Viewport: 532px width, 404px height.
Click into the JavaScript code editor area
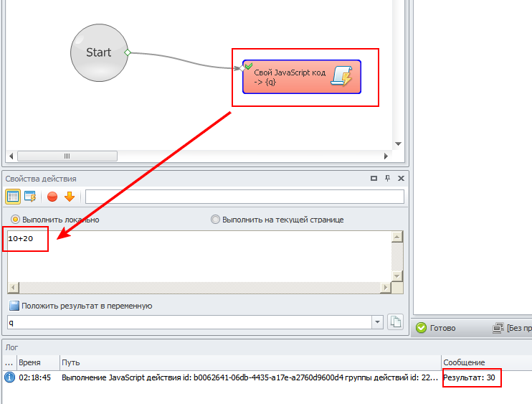pos(199,256)
